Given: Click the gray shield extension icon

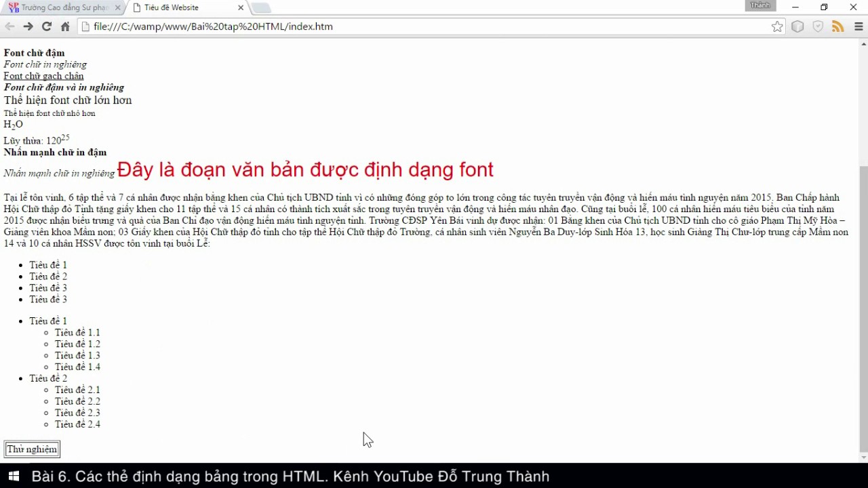Looking at the screenshot, I should [818, 26].
